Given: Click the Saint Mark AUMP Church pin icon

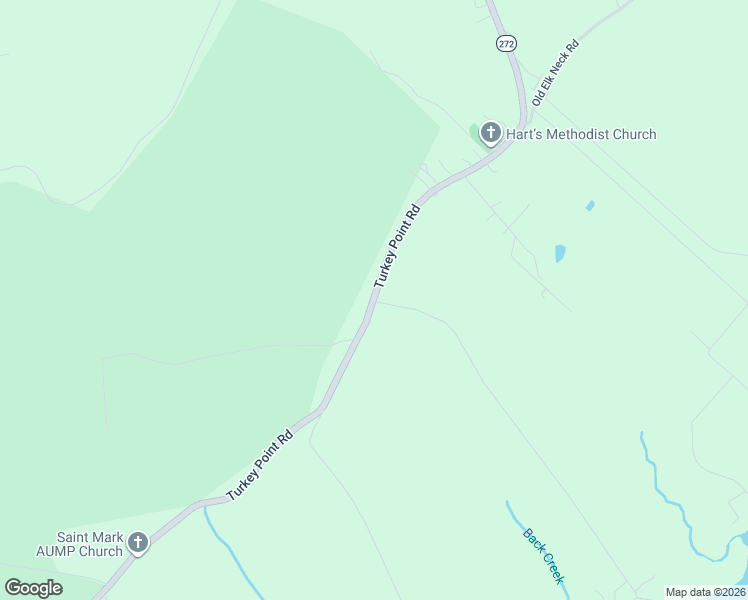Looking at the screenshot, I should click(138, 543).
